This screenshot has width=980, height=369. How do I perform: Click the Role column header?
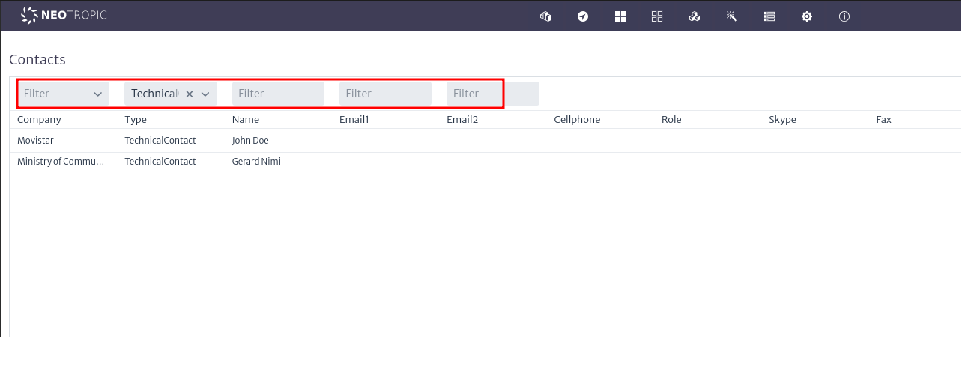point(671,119)
